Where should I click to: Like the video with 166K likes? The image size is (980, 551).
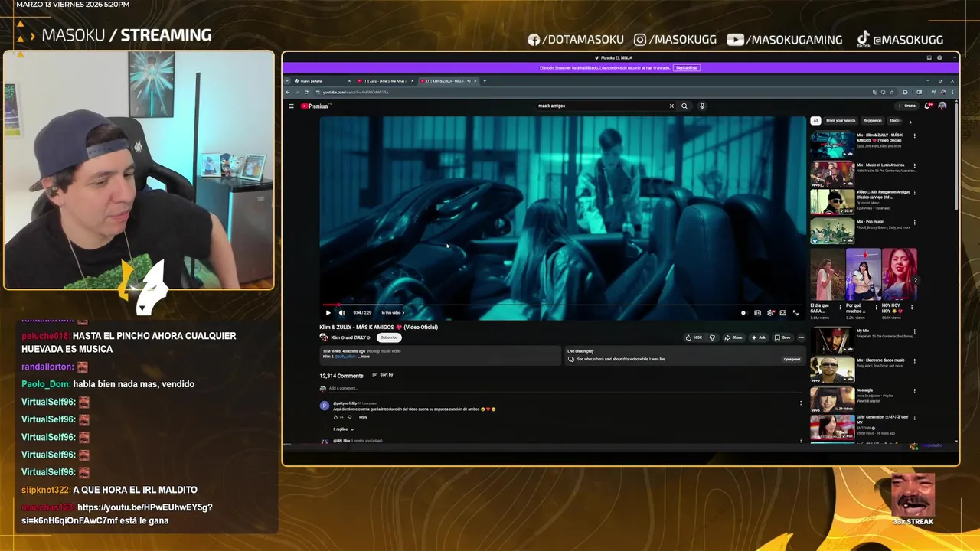click(x=694, y=337)
